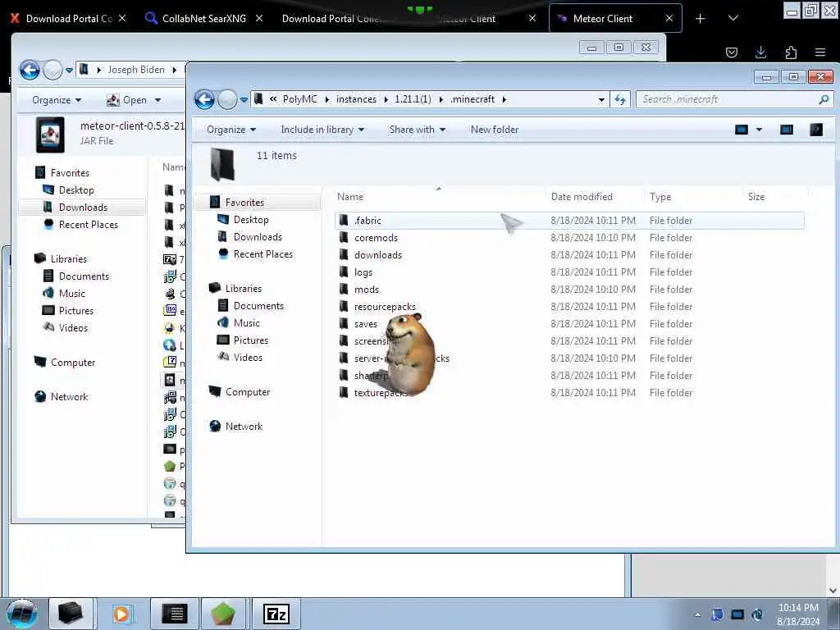Go back in the back Explorer window
This screenshot has height=630, width=840.
pos(30,71)
